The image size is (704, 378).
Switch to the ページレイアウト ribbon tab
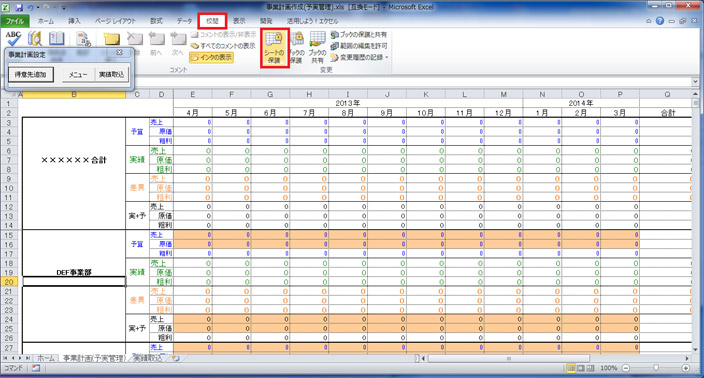click(115, 21)
